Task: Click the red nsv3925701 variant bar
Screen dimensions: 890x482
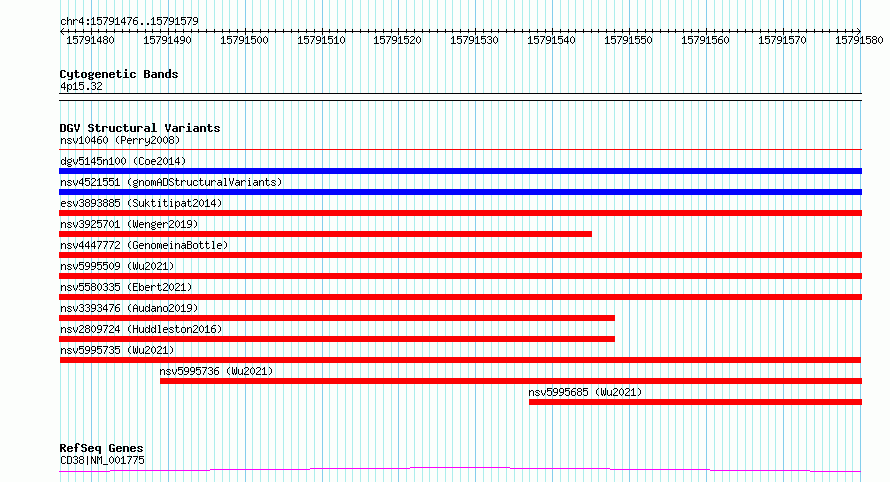Action: [325, 234]
